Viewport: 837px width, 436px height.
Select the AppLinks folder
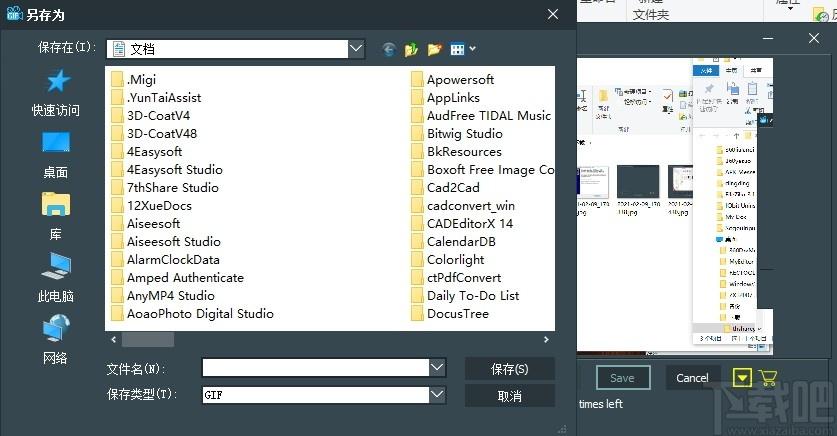[446, 98]
